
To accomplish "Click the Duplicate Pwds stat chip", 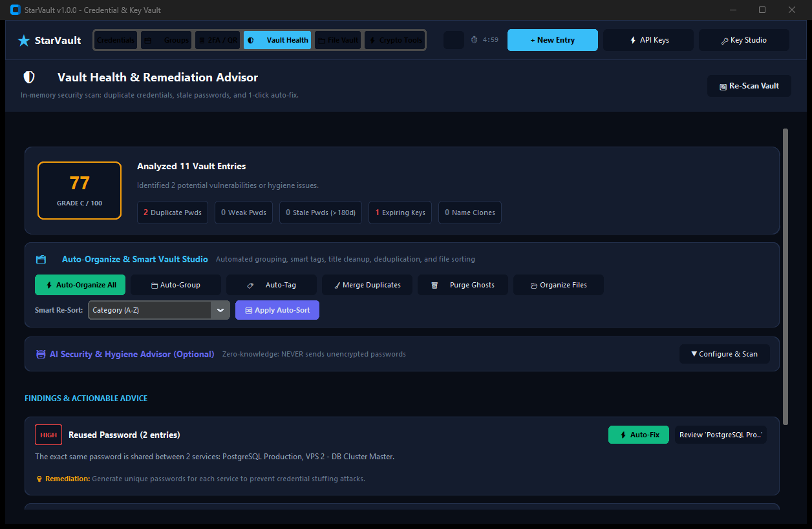I will (x=173, y=213).
